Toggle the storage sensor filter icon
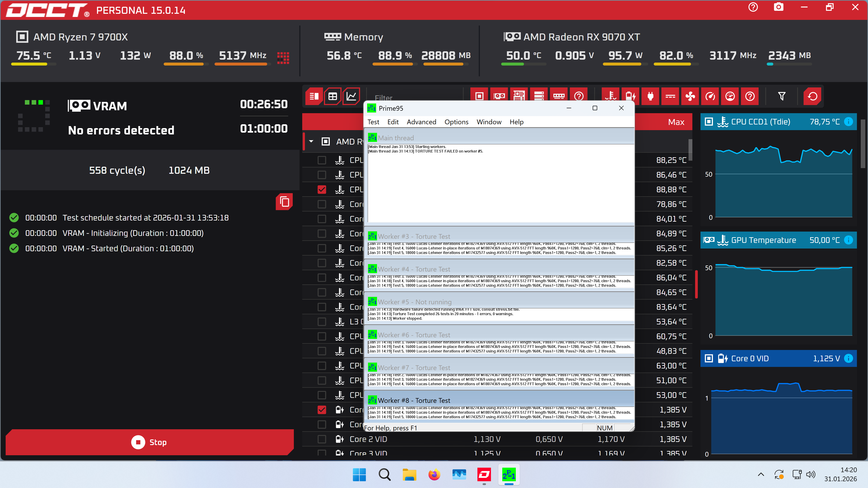 tap(539, 96)
